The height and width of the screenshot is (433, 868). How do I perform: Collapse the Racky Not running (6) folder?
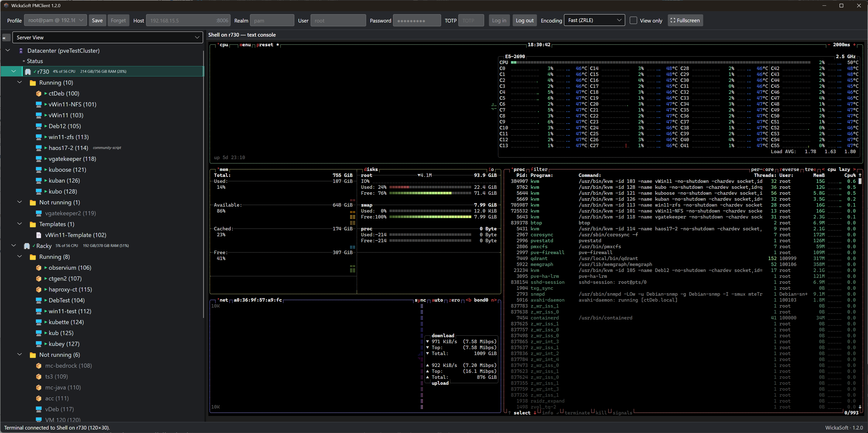click(x=20, y=355)
